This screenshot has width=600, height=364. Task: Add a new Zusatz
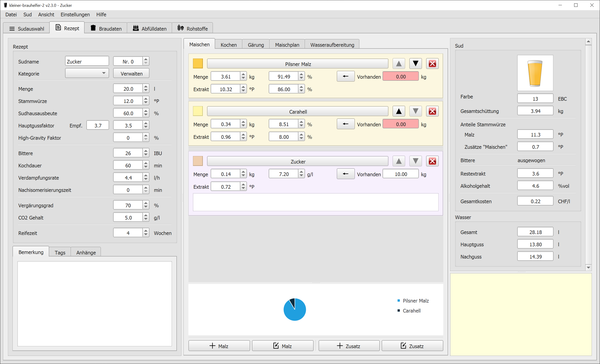point(349,346)
